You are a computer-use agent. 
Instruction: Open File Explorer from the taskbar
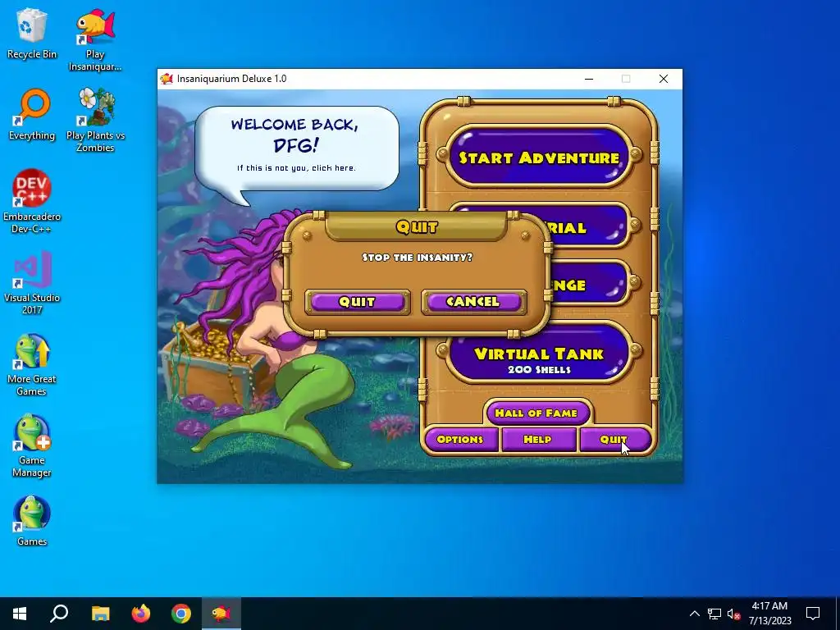click(x=100, y=614)
